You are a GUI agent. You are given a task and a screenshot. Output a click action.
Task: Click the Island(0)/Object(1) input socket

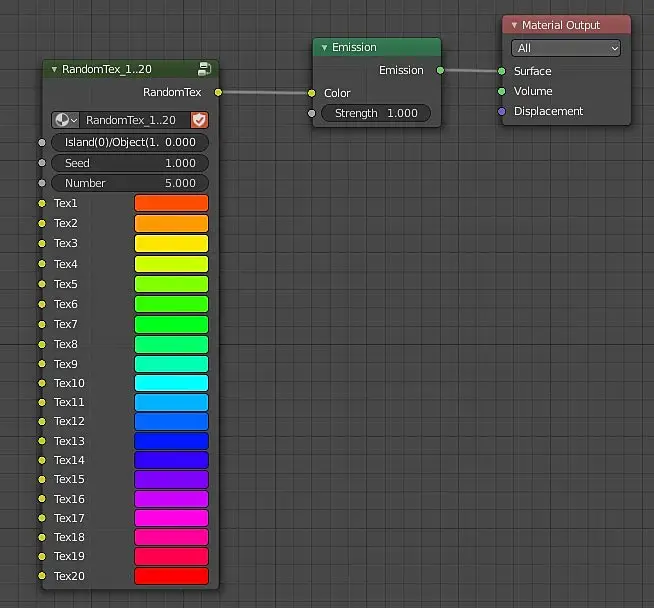42,143
